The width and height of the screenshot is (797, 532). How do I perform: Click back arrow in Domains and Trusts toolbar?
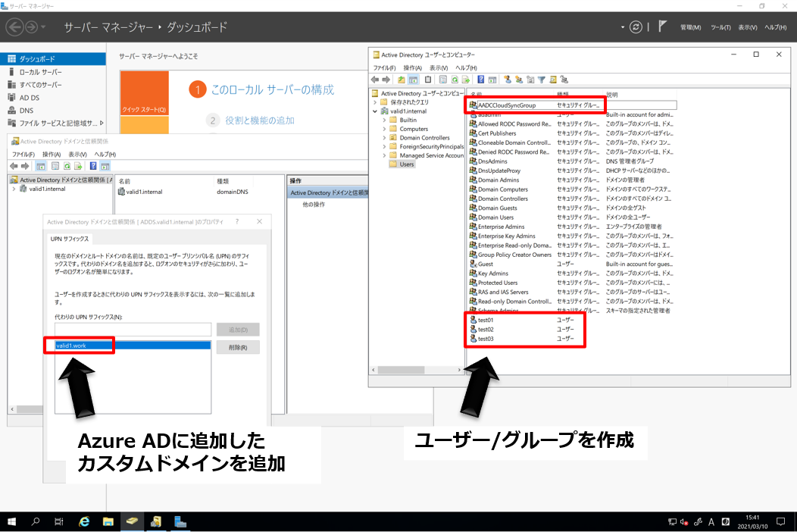(14, 166)
